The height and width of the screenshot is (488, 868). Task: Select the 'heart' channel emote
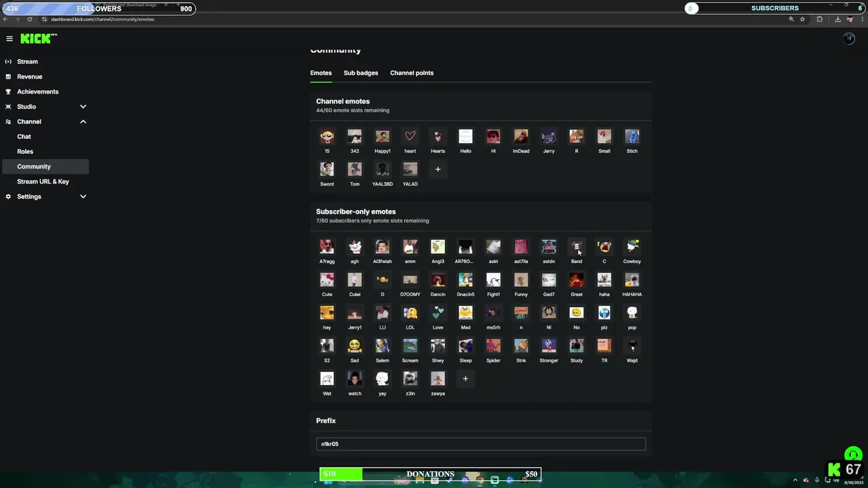[410, 136]
